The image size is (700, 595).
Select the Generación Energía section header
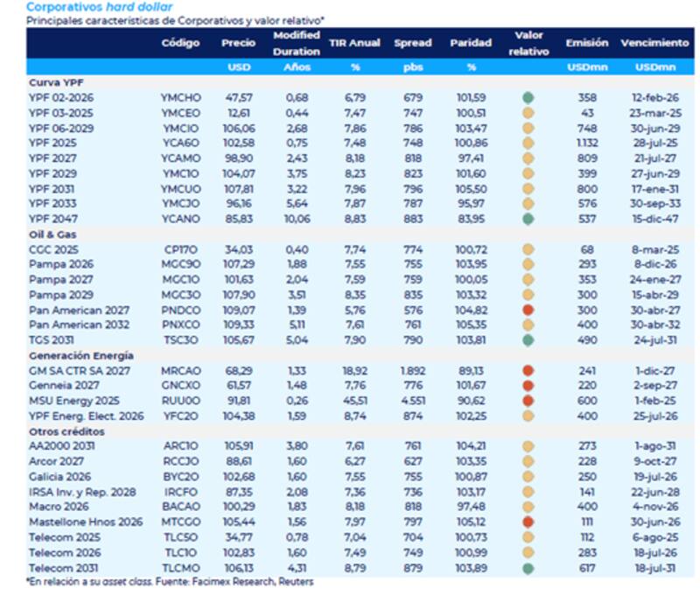[80, 355]
